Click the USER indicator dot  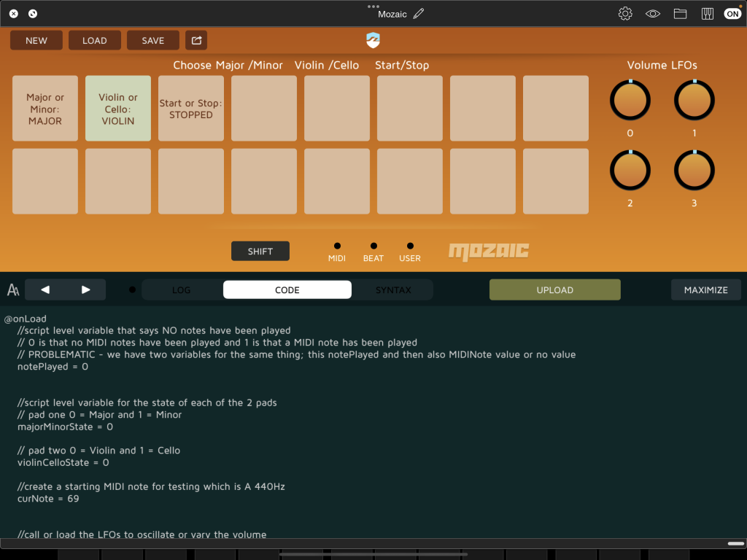pos(410,246)
